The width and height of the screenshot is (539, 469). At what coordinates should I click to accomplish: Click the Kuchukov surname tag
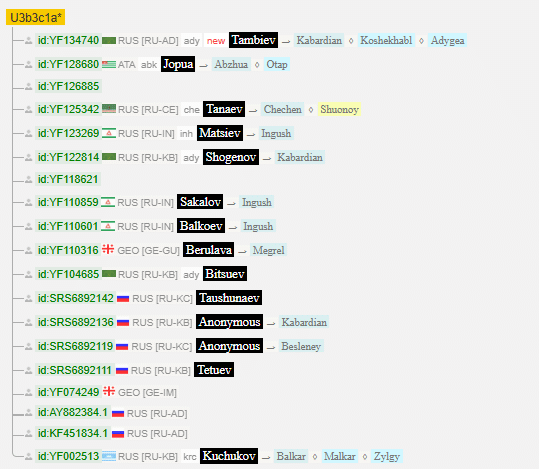229,456
